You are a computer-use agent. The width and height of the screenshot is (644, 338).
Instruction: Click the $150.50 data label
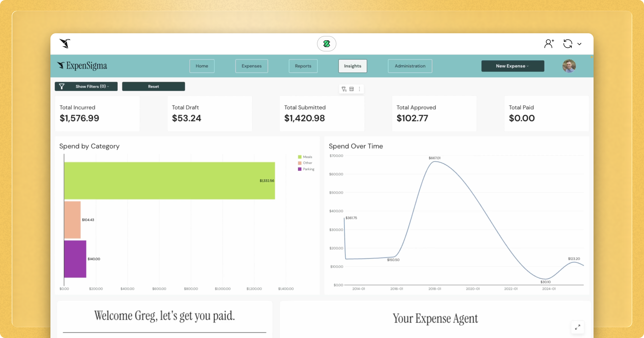pos(393,260)
